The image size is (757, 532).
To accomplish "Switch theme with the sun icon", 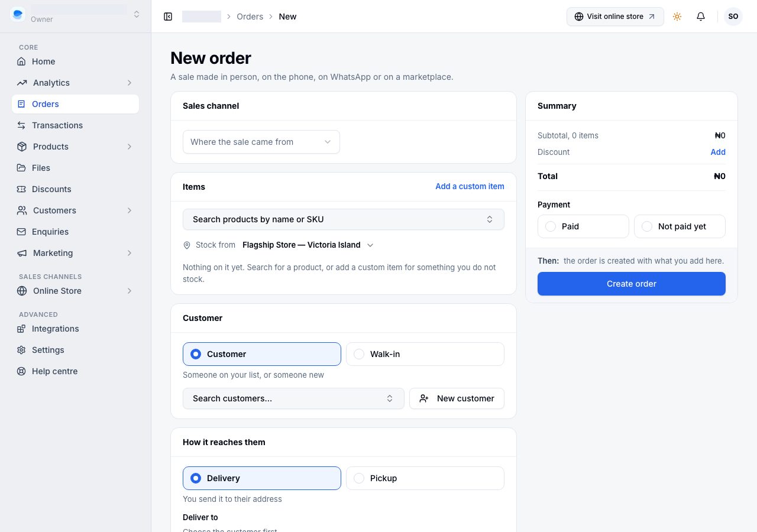I will pos(677,17).
